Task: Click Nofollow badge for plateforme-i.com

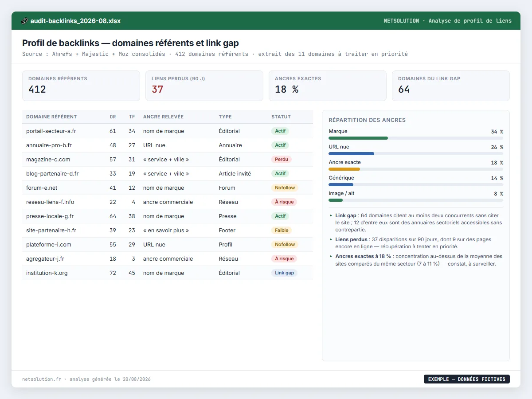Action: click(x=285, y=245)
